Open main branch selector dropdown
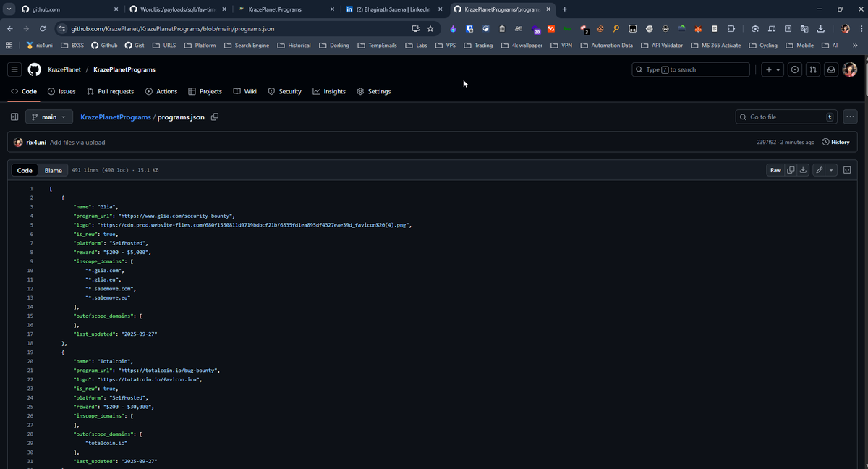 (x=49, y=117)
